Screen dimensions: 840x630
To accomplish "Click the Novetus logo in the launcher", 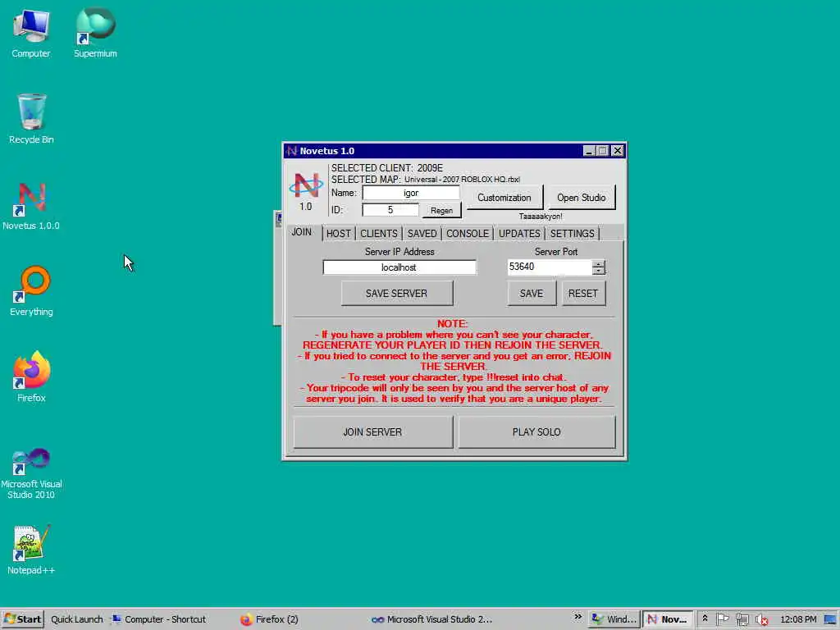I will pos(306,185).
